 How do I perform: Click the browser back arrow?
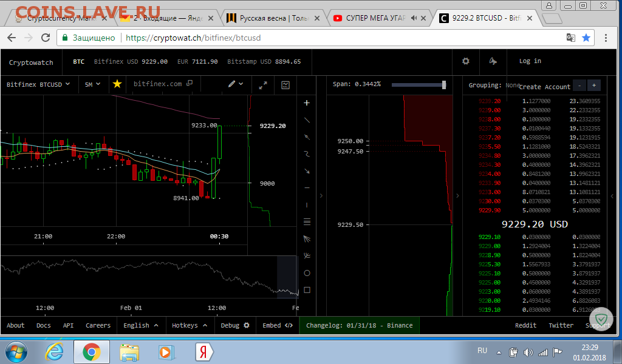(12, 38)
